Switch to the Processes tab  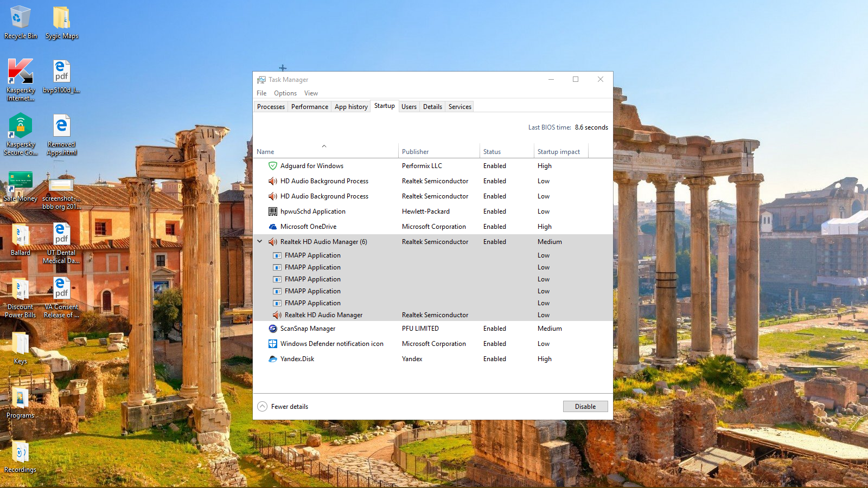[271, 107]
